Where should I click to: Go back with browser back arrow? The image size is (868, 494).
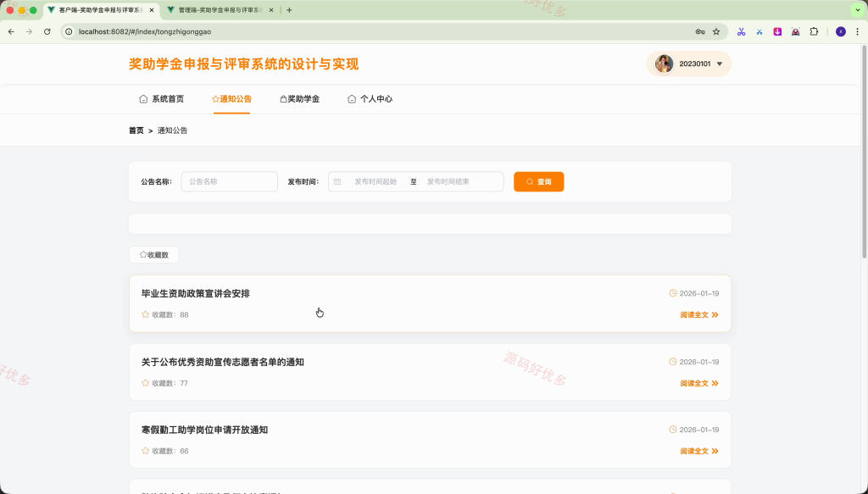pos(11,31)
